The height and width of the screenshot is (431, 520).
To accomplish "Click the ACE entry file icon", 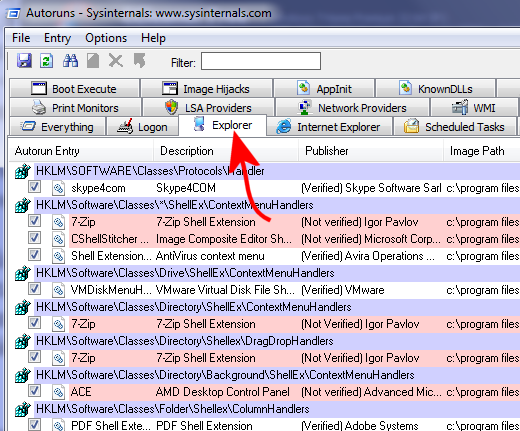I will click(x=58, y=392).
